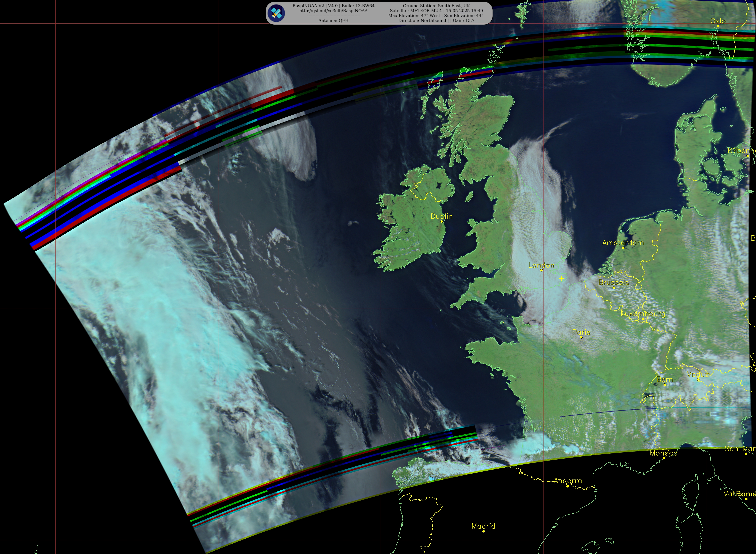Click the Luxembourg city label
Viewport: 756px width, 554px height.
pyautogui.click(x=643, y=314)
